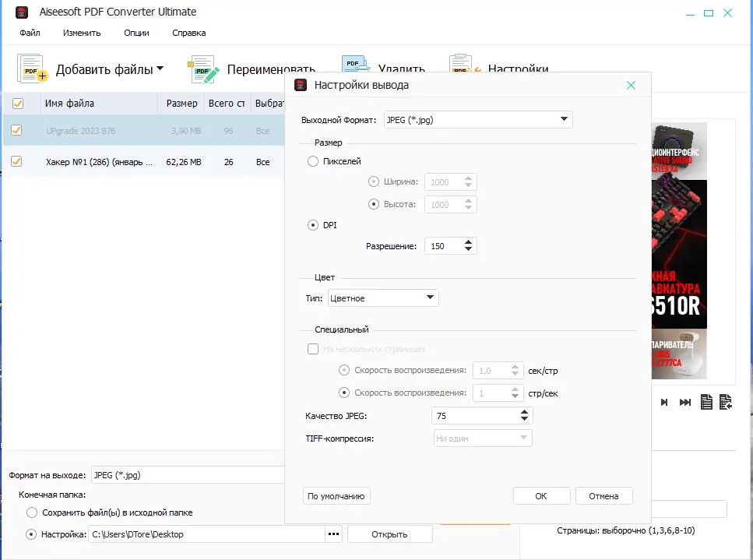The height and width of the screenshot is (560, 753).
Task: Select the DPI size radio button
Action: (x=312, y=225)
